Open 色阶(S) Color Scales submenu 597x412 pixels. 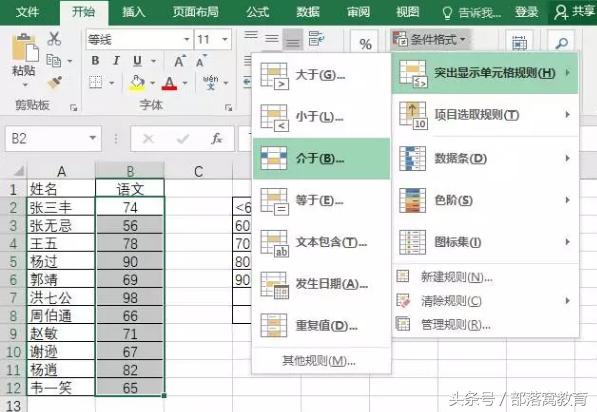[485, 200]
